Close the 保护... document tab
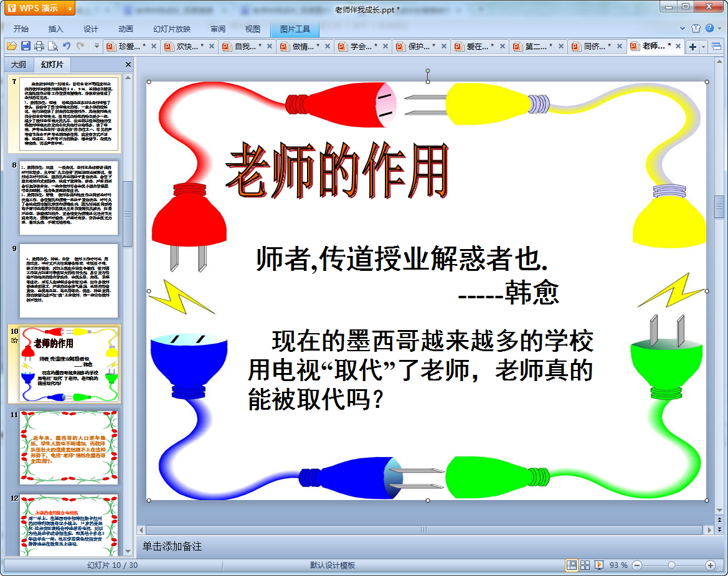Image resolution: width=728 pixels, height=576 pixels. coord(444,46)
